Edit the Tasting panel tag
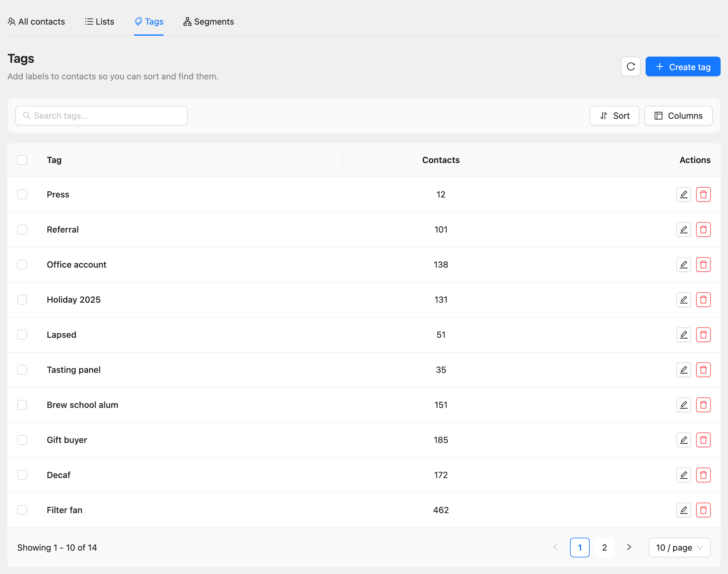This screenshot has width=728, height=574. click(683, 370)
